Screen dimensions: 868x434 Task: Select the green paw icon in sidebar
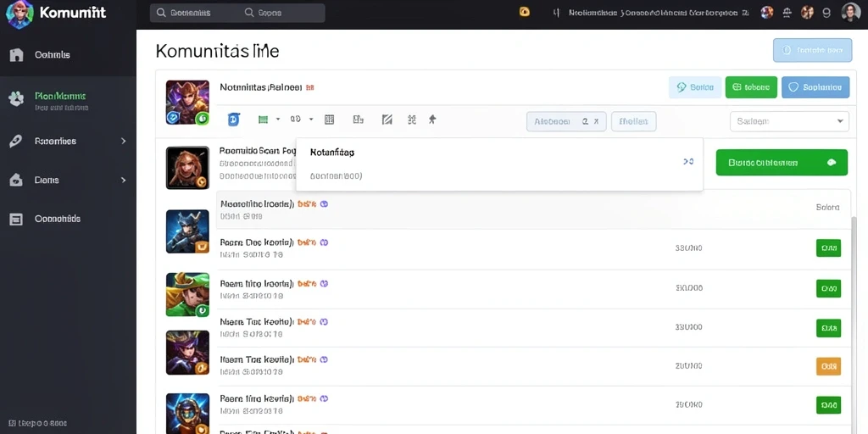pos(17,98)
